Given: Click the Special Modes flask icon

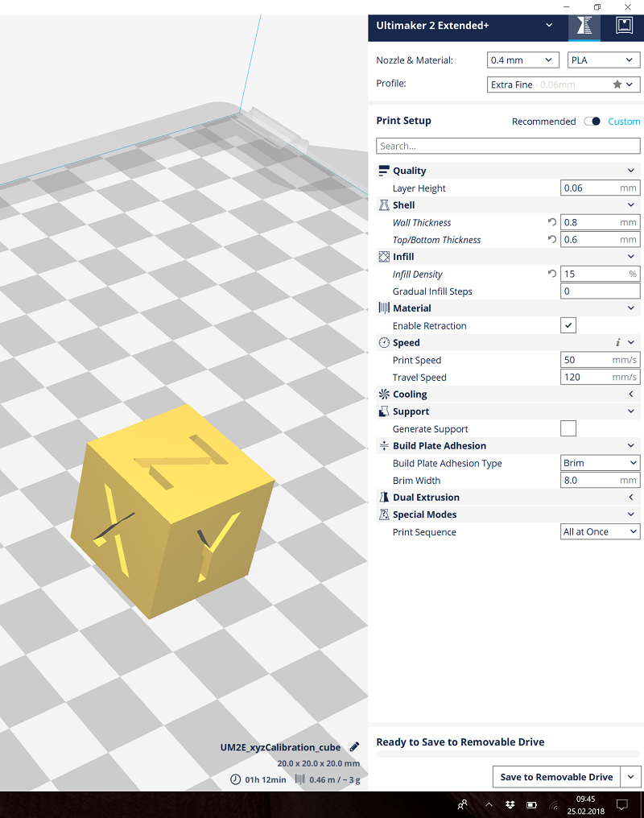Looking at the screenshot, I should tap(384, 514).
